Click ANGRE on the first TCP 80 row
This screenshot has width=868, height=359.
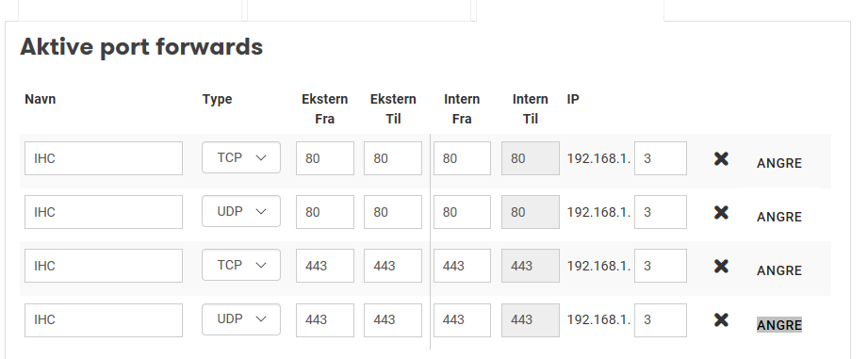(778, 163)
